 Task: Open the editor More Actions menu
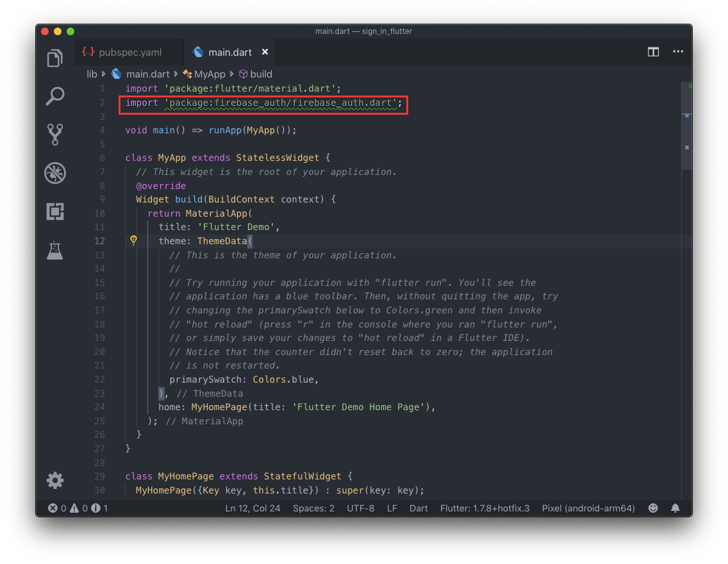tap(678, 51)
